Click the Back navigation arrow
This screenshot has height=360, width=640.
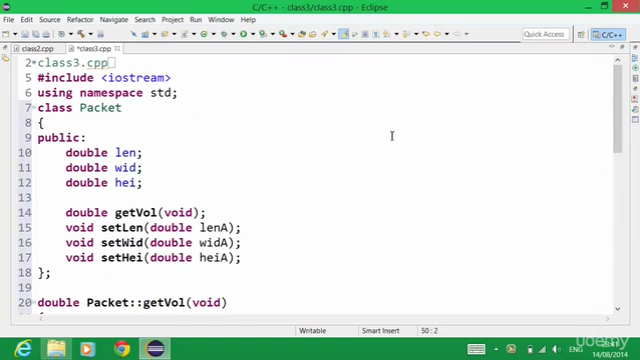pyautogui.click(x=437, y=34)
